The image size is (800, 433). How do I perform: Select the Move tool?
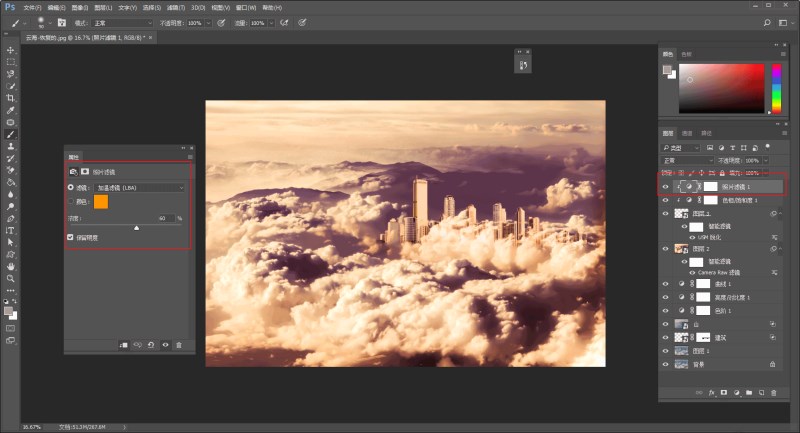tap(11, 50)
